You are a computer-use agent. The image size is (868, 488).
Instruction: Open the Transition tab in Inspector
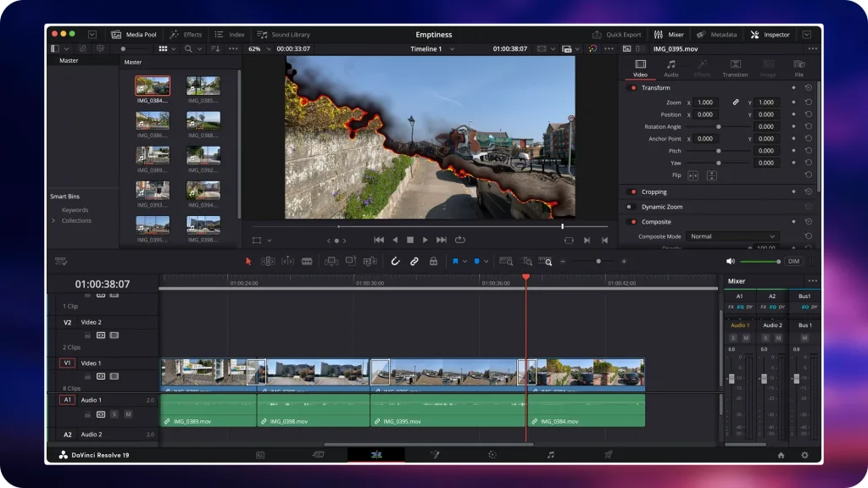(735, 68)
